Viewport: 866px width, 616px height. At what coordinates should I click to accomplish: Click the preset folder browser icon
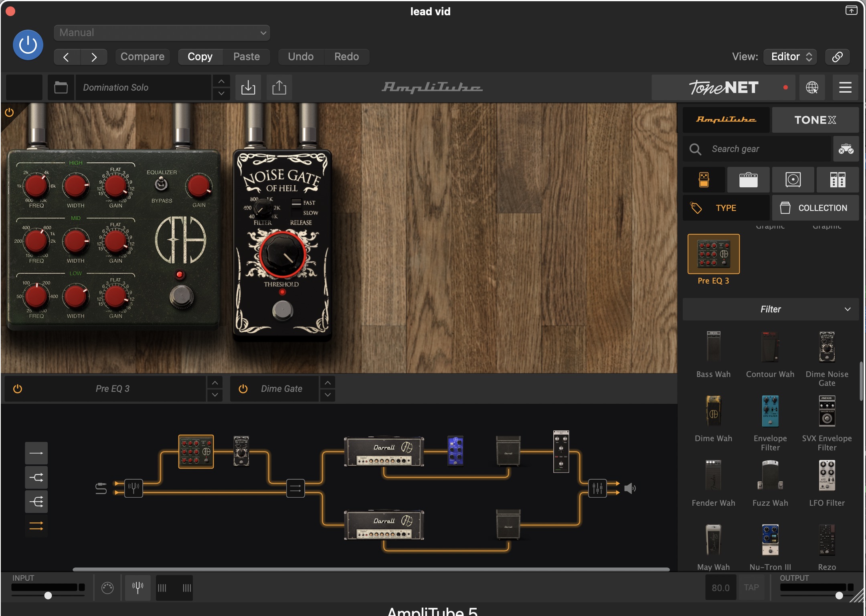(x=61, y=87)
